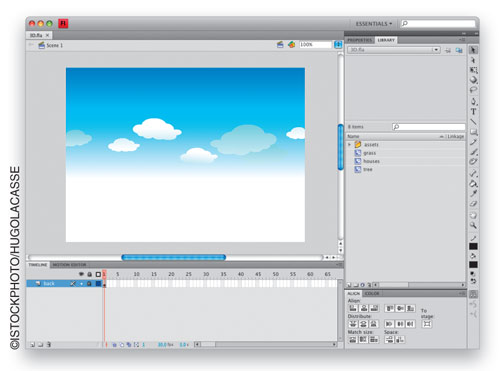Toggle the Align To stage button
Screen dimensions: 500x371
point(427,324)
